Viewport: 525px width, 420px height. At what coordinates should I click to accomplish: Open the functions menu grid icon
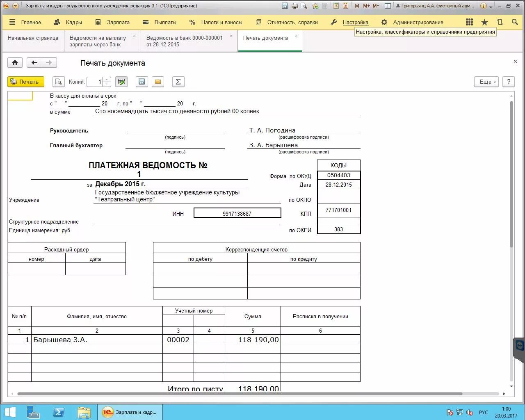tap(470, 22)
